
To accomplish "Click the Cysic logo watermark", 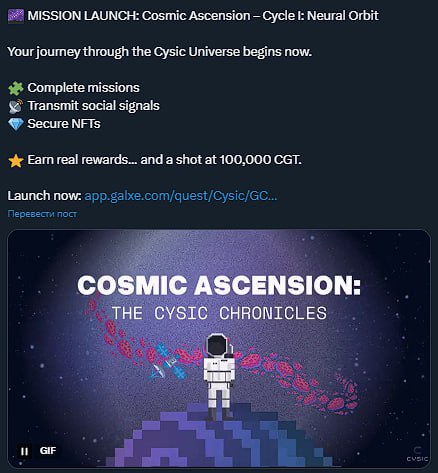I will pos(417,454).
